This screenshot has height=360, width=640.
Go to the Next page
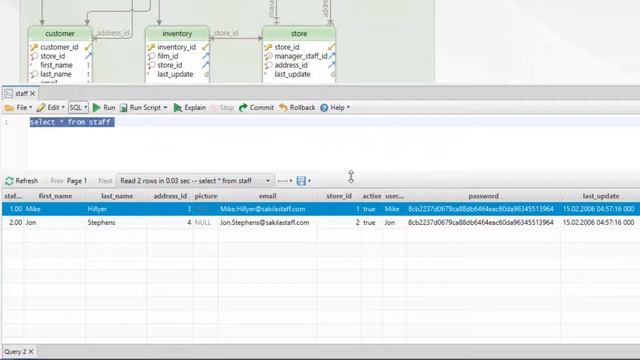pyautogui.click(x=105, y=181)
